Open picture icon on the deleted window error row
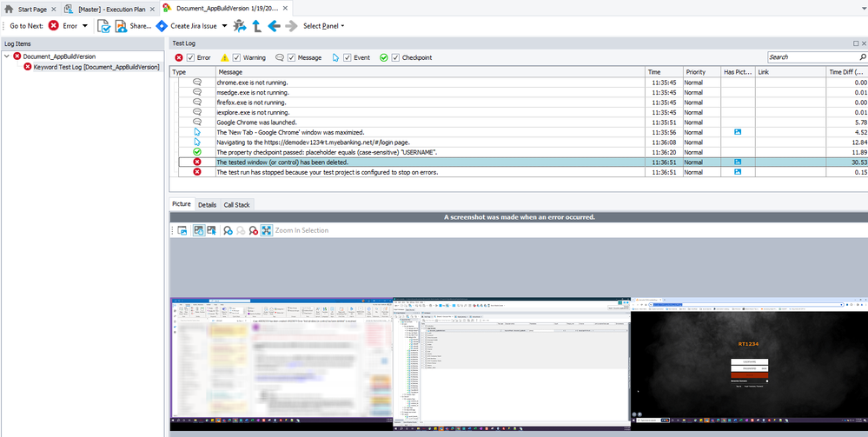The width and height of the screenshot is (868, 437). pyautogui.click(x=738, y=162)
